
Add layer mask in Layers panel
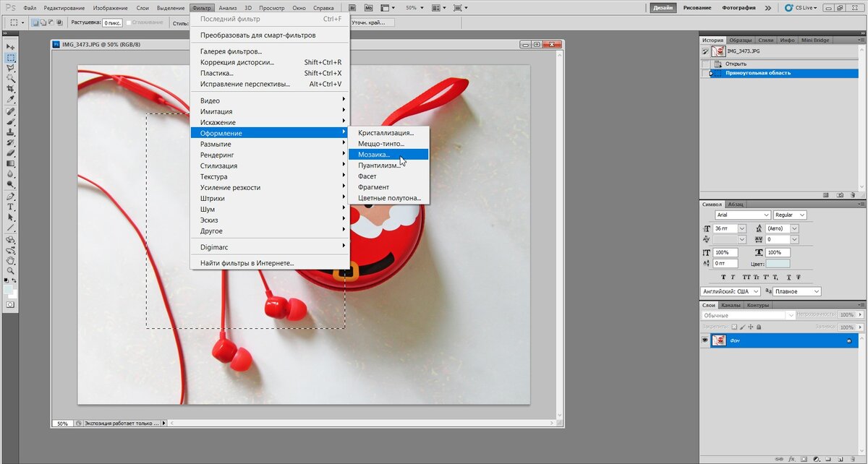[804, 459]
